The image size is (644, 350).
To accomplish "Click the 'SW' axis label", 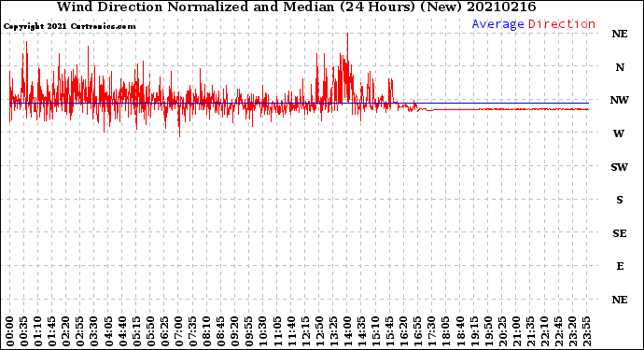I will point(620,167).
